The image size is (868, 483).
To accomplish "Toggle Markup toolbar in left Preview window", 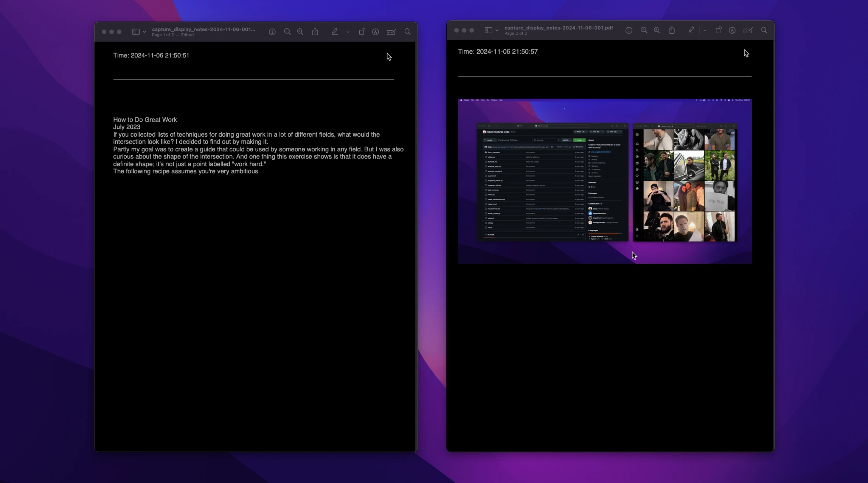I will click(376, 32).
